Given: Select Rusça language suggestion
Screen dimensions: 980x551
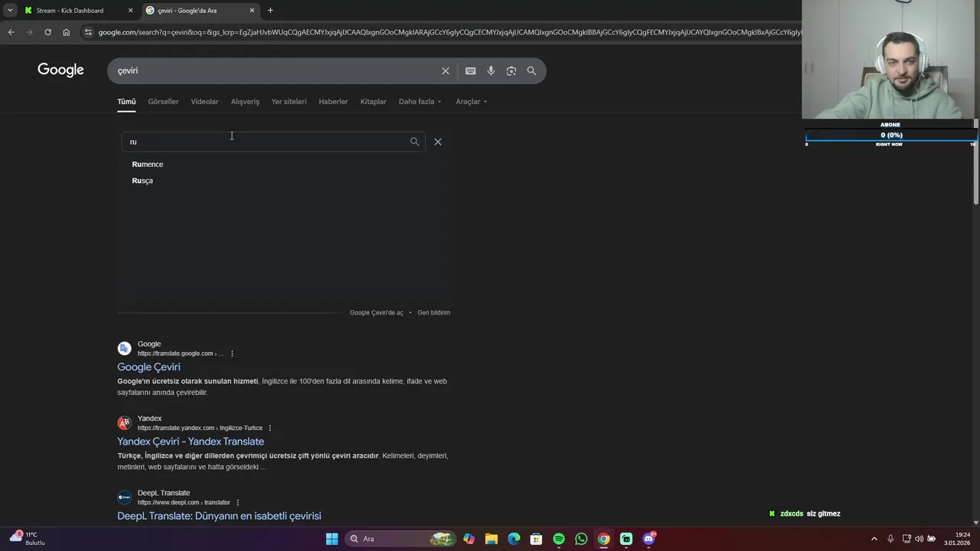Looking at the screenshot, I should 142,181.
